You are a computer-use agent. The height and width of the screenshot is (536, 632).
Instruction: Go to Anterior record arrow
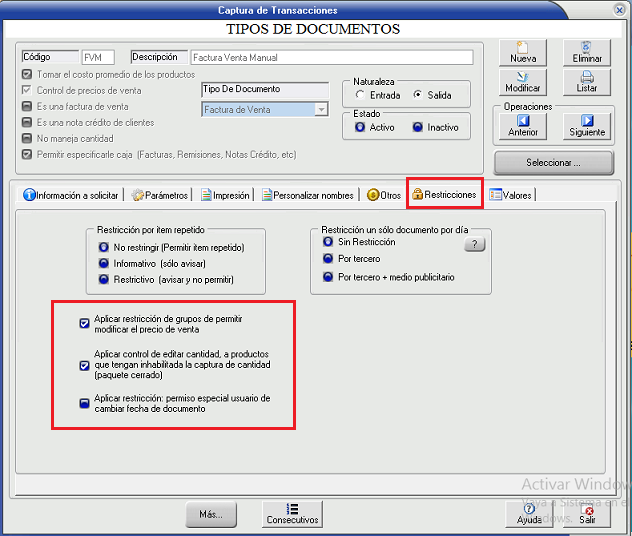(523, 125)
